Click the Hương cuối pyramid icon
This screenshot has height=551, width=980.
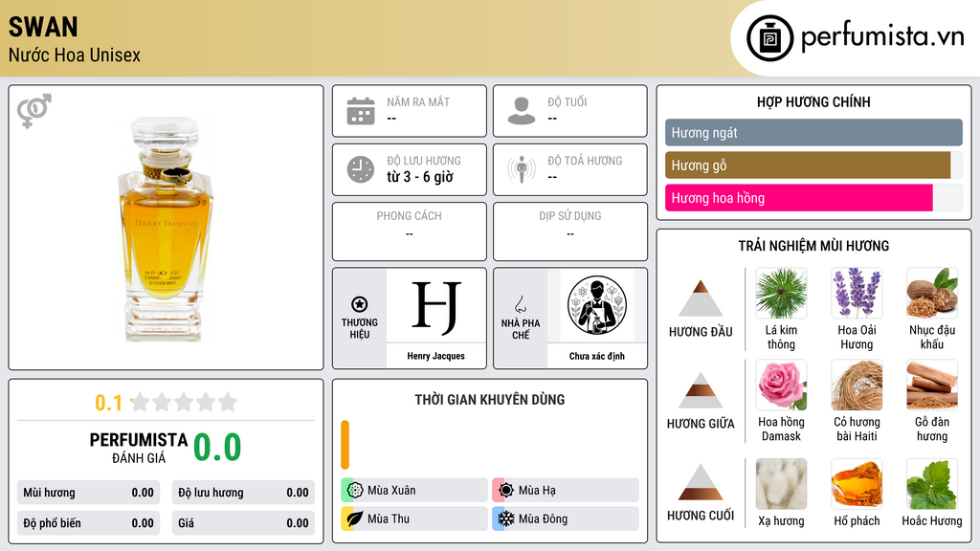[x=701, y=482]
